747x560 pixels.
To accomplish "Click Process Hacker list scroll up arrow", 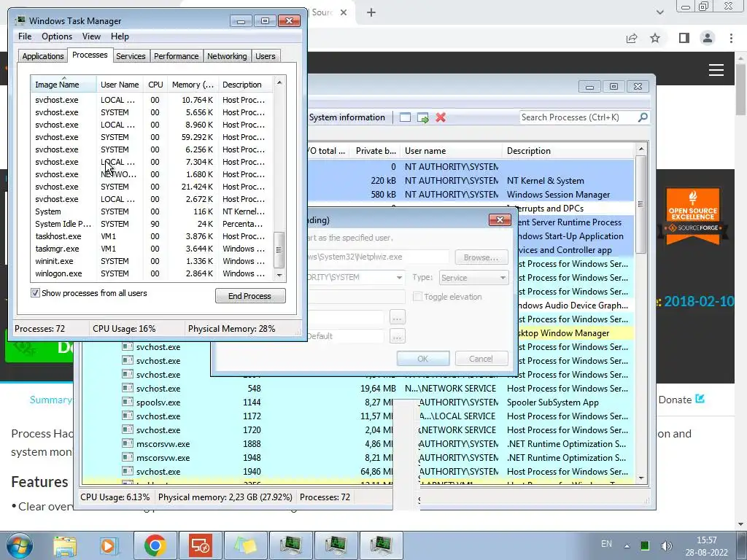I will tap(641, 149).
